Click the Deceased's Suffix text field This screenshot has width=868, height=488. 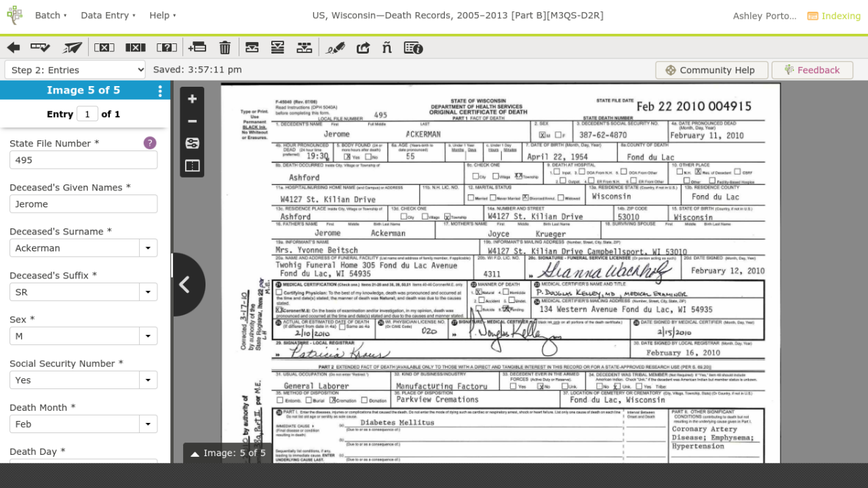pos(75,292)
